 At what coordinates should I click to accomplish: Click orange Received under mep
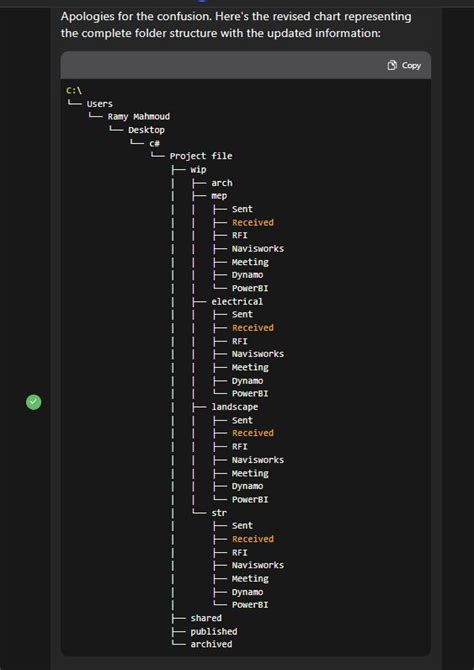coord(253,222)
